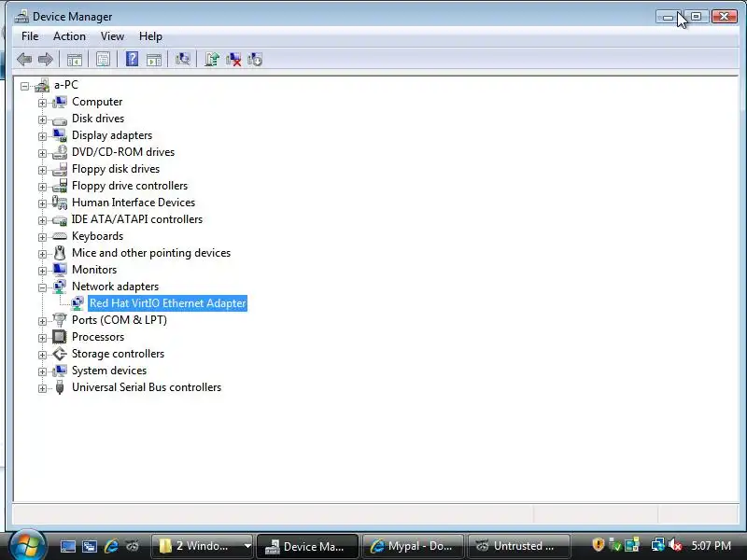Select Ports (COM & LPT) label

120,320
